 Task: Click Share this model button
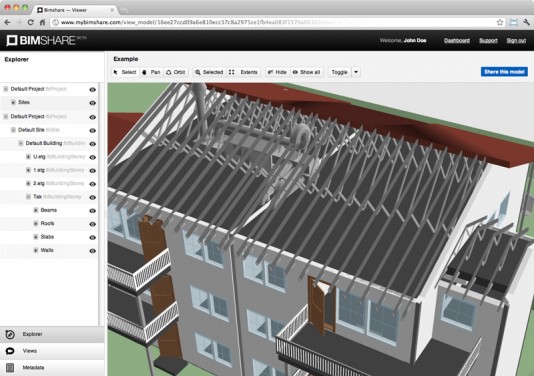[x=504, y=72]
